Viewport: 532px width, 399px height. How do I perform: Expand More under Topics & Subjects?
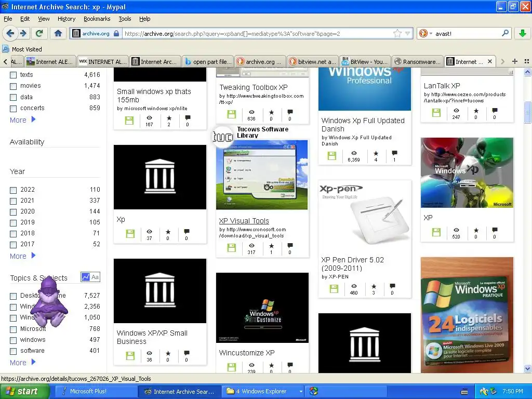point(23,362)
